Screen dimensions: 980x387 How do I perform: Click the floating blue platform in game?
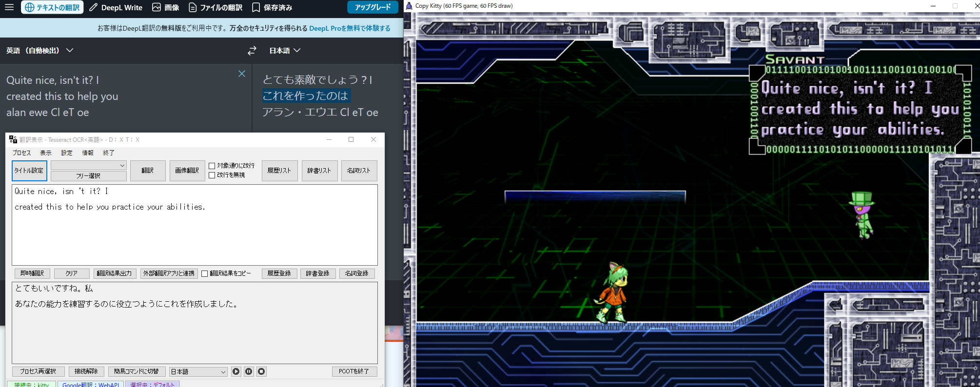(x=595, y=196)
